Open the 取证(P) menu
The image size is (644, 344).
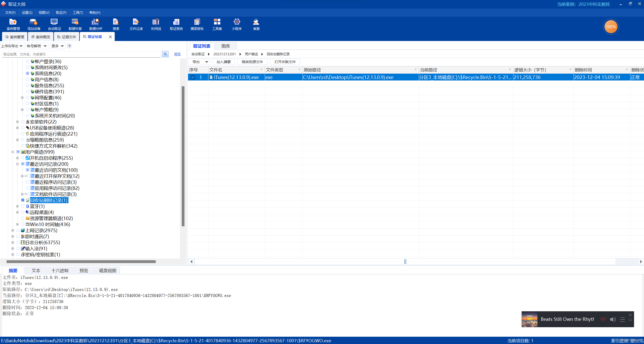61,13
